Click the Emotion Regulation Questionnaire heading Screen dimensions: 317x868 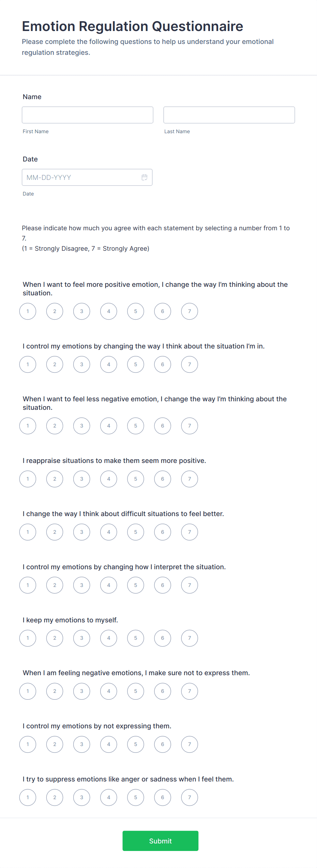click(x=132, y=26)
